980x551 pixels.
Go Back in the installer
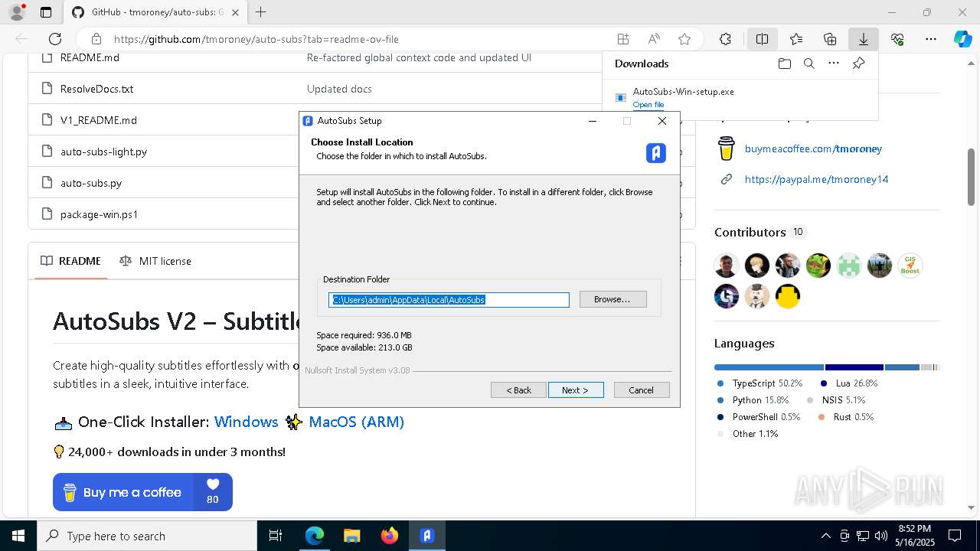tap(518, 390)
